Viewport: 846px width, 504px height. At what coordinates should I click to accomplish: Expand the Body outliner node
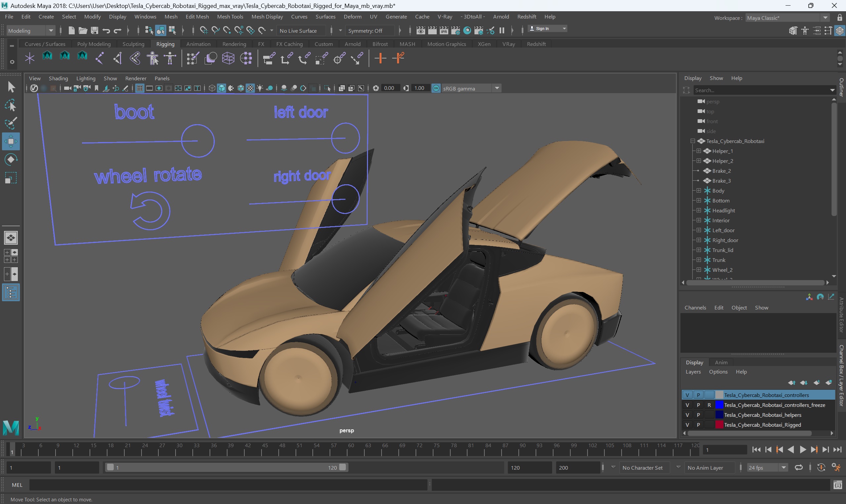(x=699, y=191)
